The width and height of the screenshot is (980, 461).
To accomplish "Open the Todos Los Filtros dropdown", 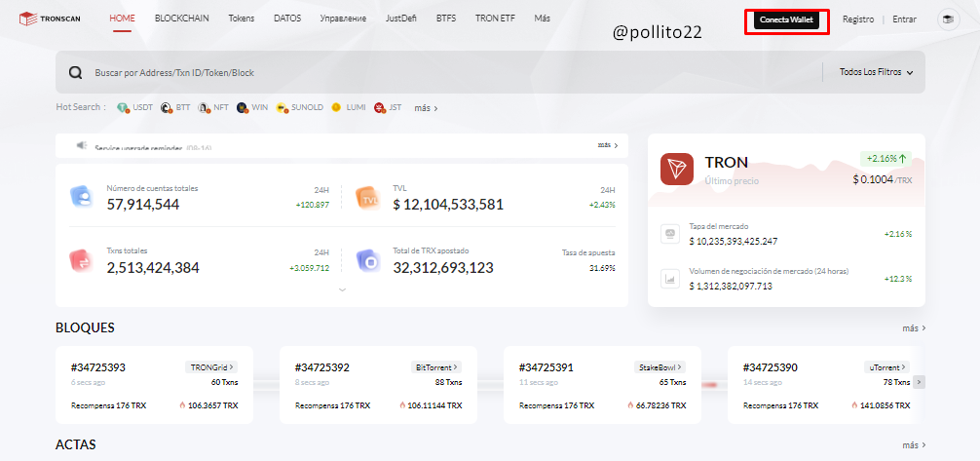I will point(876,72).
